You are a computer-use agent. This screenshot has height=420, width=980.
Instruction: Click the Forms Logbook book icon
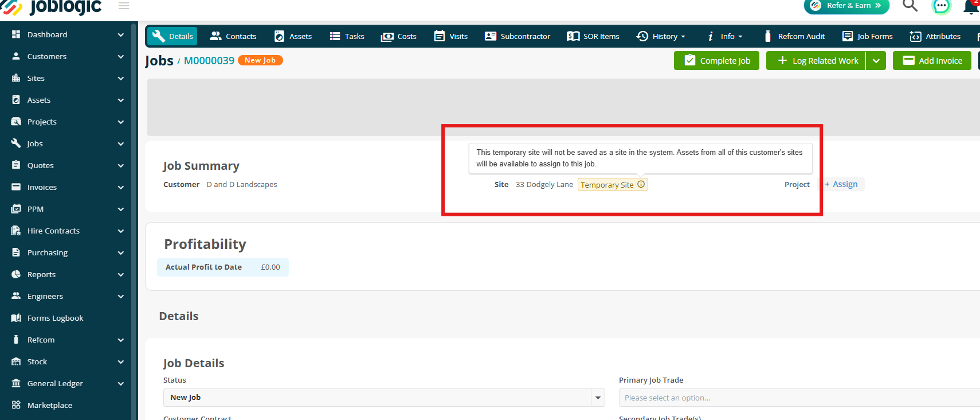[x=16, y=318]
